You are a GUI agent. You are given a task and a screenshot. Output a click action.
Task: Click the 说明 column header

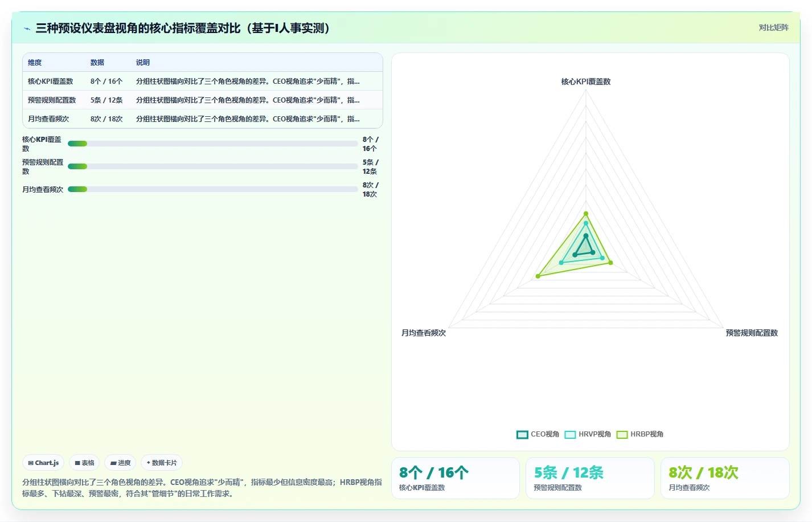pyautogui.click(x=143, y=63)
